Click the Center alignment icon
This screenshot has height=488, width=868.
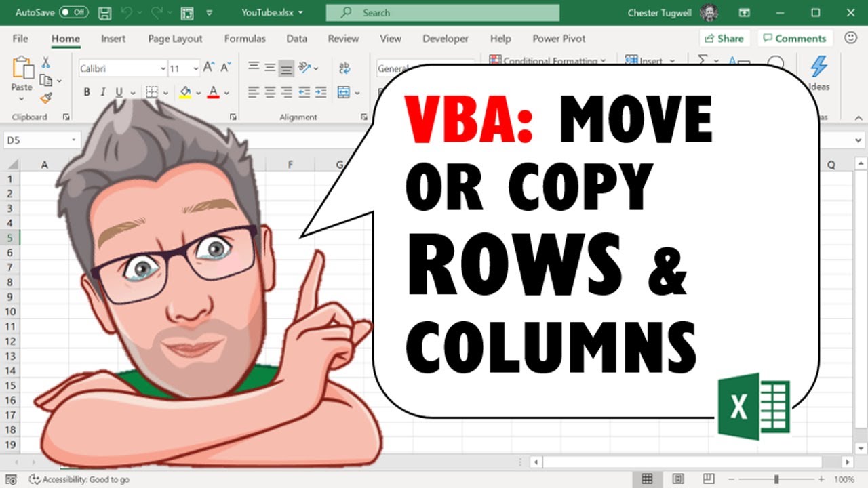tap(270, 92)
